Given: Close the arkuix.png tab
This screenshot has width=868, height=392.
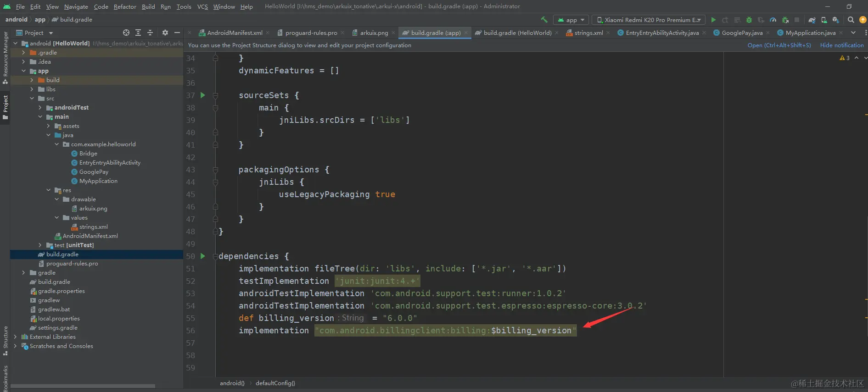Looking at the screenshot, I should point(393,33).
